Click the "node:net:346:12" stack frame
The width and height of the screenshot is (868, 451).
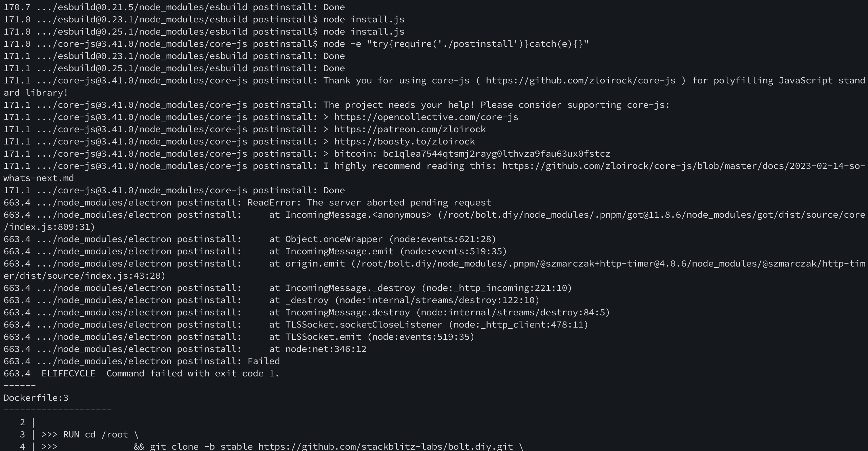point(326,349)
